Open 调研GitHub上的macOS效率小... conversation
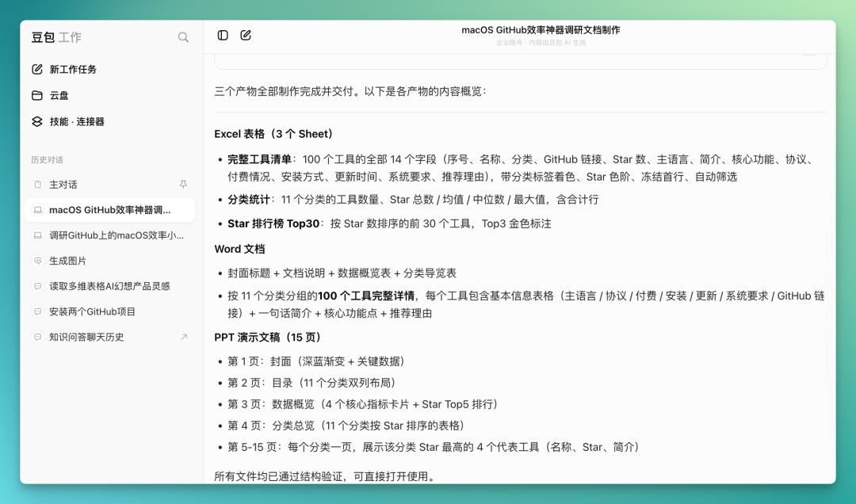Screen dimensions: 856x504 point(109,235)
